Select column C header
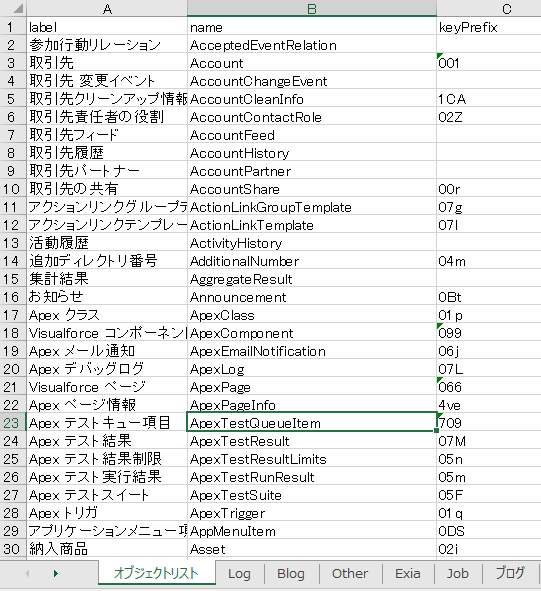 (x=489, y=8)
